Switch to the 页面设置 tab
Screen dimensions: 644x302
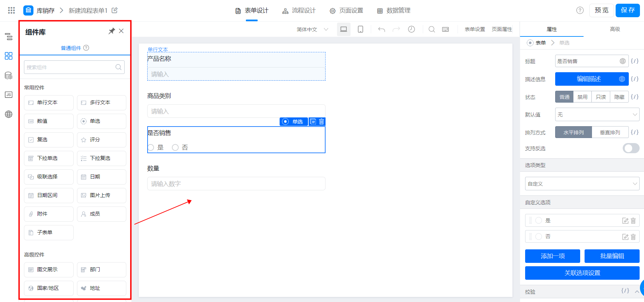pyautogui.click(x=346, y=10)
